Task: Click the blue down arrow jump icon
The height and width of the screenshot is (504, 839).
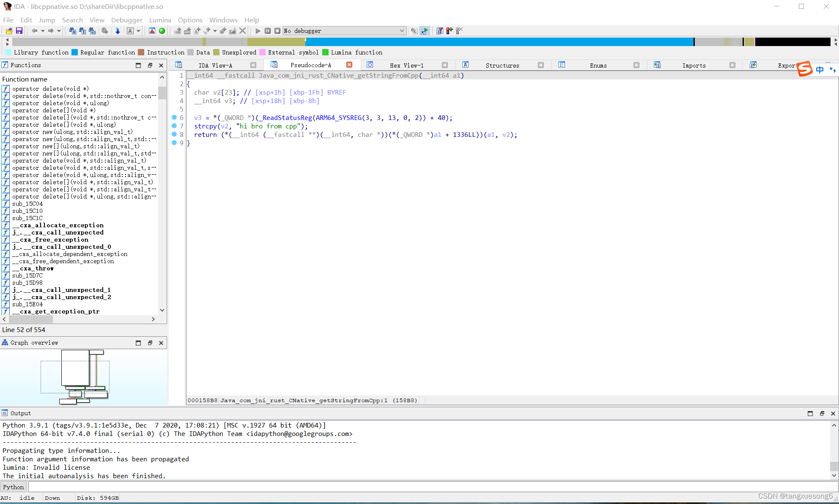Action: (x=118, y=31)
